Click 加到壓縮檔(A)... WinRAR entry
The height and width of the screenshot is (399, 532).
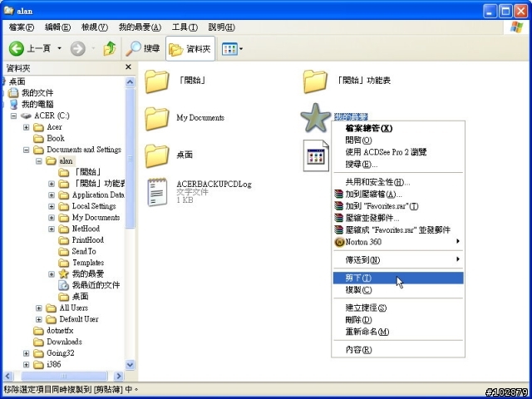point(398,194)
